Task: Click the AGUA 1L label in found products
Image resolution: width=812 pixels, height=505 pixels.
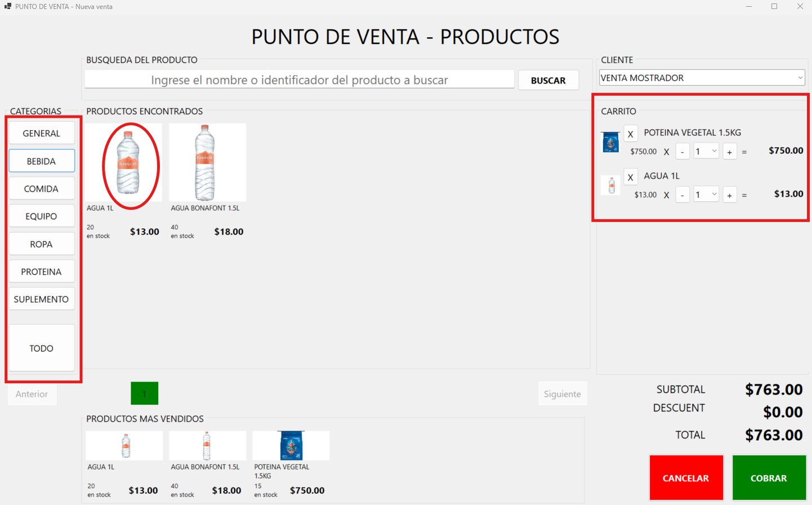Action: 100,208
